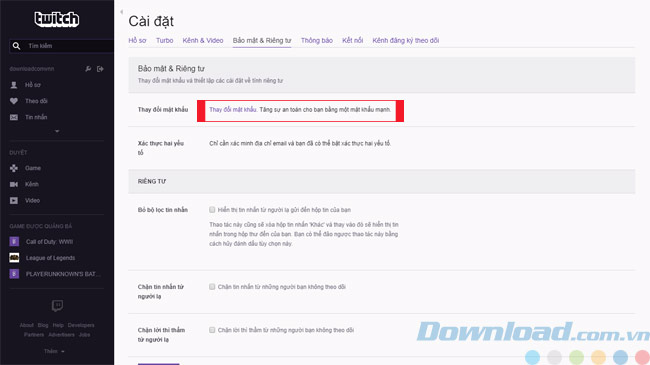This screenshot has width=650, height=365.
Task: Click the Cài đặt page heading
Action: 151,21
